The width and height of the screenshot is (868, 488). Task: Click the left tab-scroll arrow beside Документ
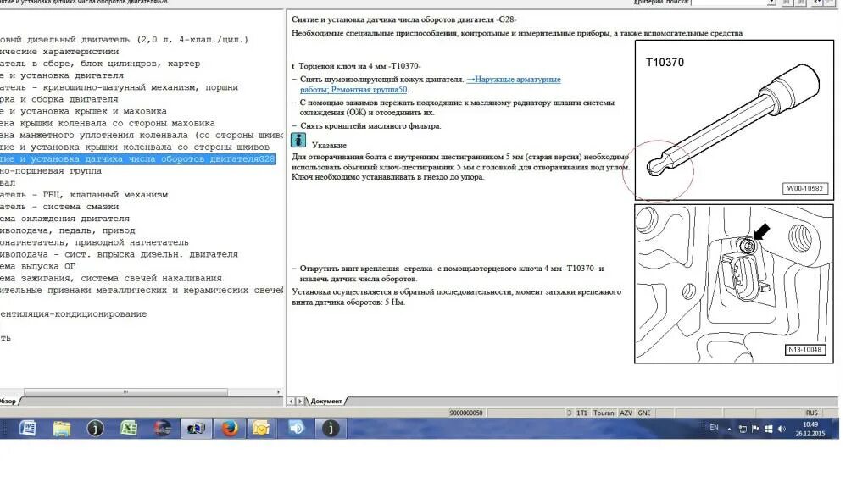click(292, 401)
